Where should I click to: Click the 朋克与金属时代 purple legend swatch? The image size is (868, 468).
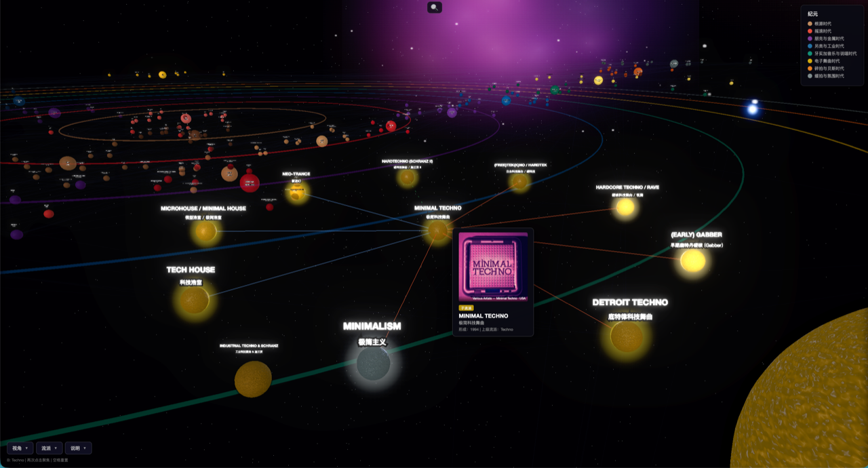tap(810, 39)
